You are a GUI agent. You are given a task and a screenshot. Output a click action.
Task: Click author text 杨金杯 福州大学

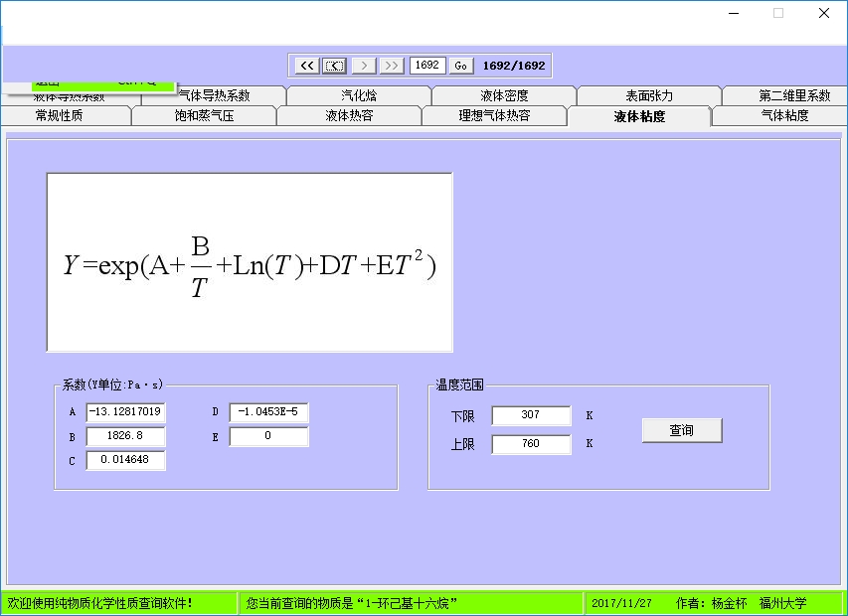click(x=759, y=603)
